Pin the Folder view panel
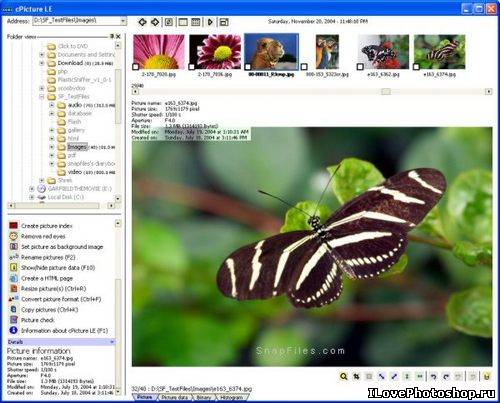500x403 pixels. [x=112, y=36]
